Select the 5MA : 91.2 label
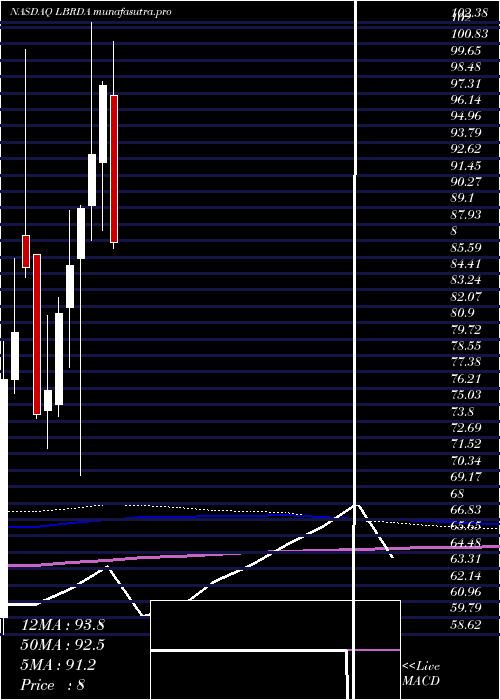This screenshot has height=700, width=500. [58, 665]
